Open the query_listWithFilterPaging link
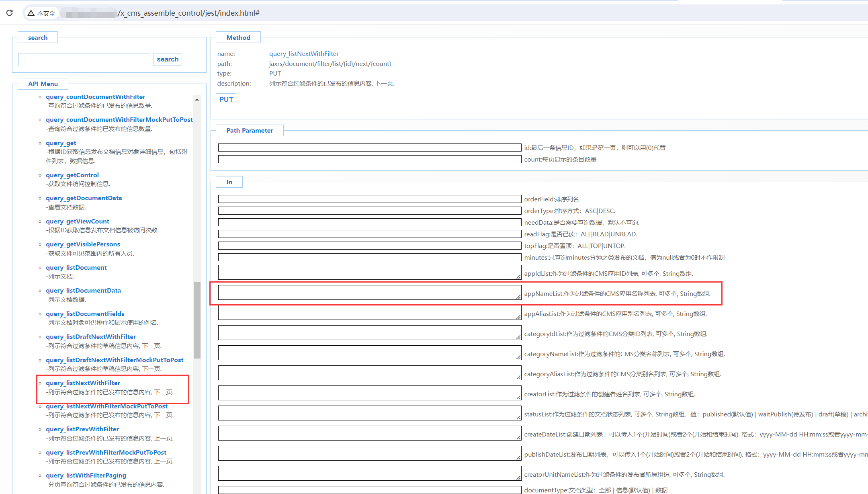 86,475
